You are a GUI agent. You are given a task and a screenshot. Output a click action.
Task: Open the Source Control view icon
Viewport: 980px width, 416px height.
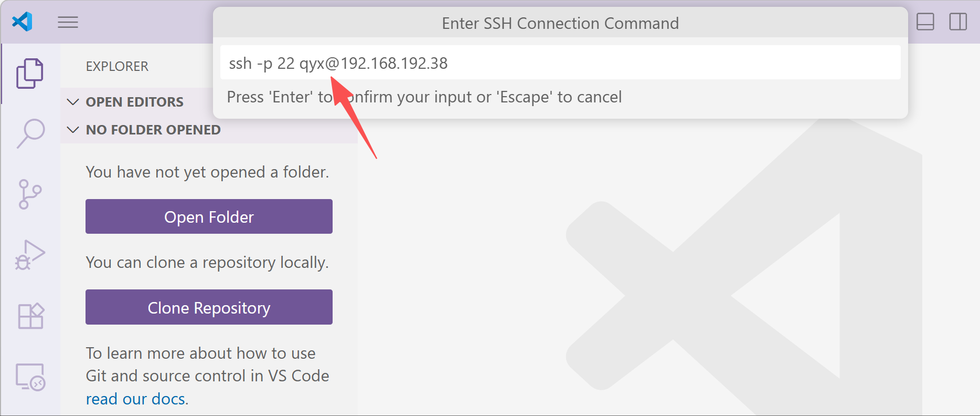point(30,194)
